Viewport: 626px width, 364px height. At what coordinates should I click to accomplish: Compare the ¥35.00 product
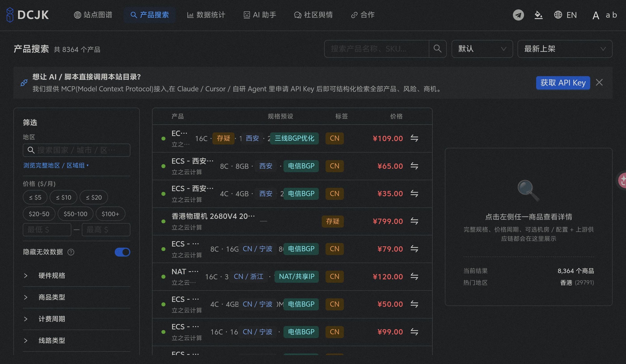pyautogui.click(x=414, y=194)
